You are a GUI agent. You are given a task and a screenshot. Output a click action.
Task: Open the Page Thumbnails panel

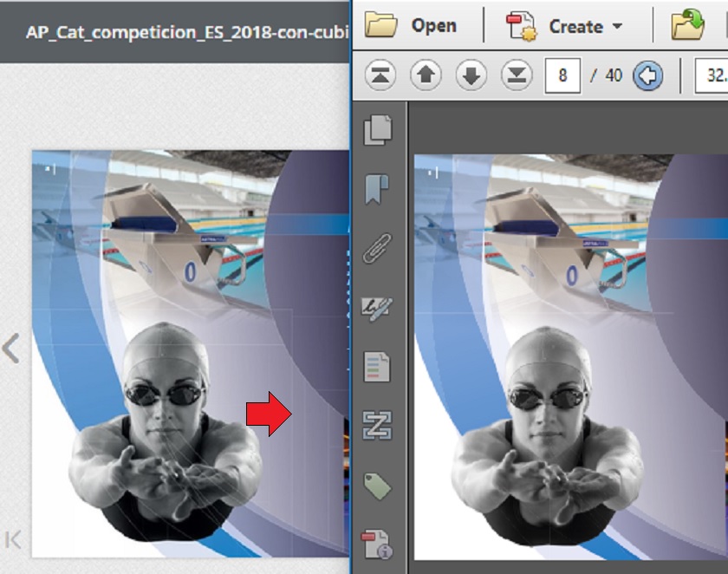[x=378, y=130]
